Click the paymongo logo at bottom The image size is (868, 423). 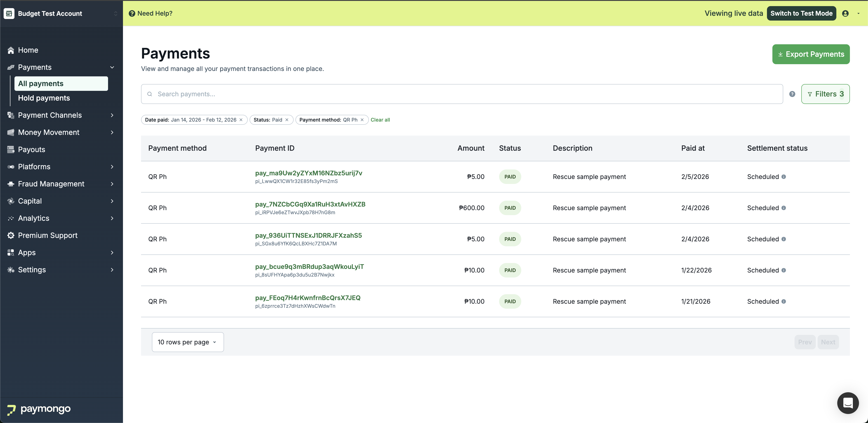tap(39, 409)
